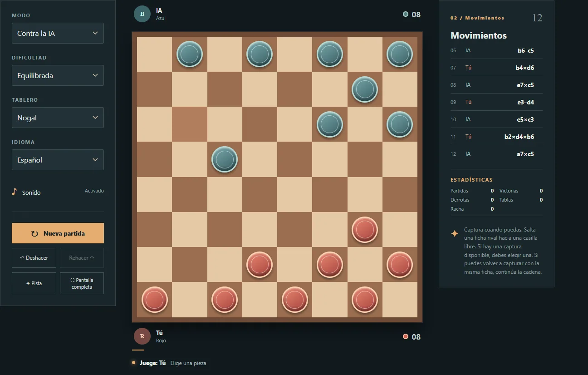Select the red piece on d2

[x=260, y=265]
